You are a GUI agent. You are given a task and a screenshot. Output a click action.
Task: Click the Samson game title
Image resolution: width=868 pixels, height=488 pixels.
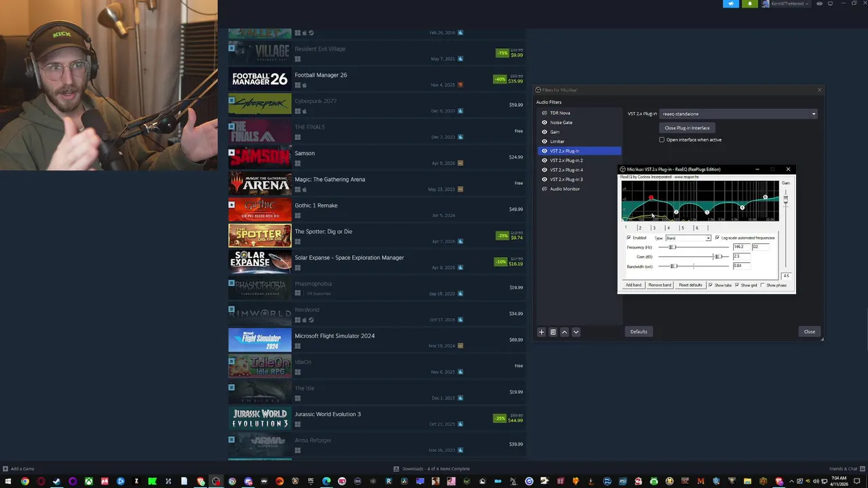click(304, 153)
